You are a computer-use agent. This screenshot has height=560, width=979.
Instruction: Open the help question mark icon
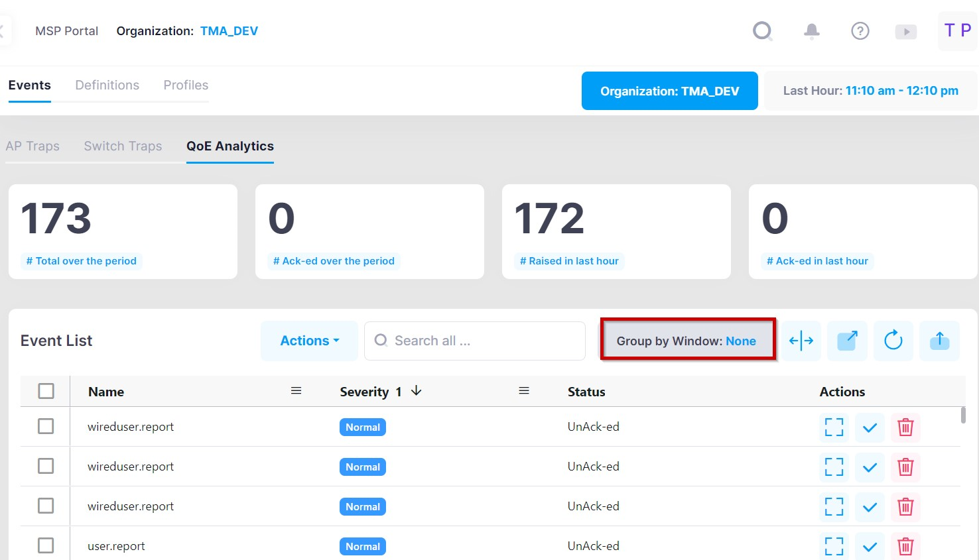860,31
